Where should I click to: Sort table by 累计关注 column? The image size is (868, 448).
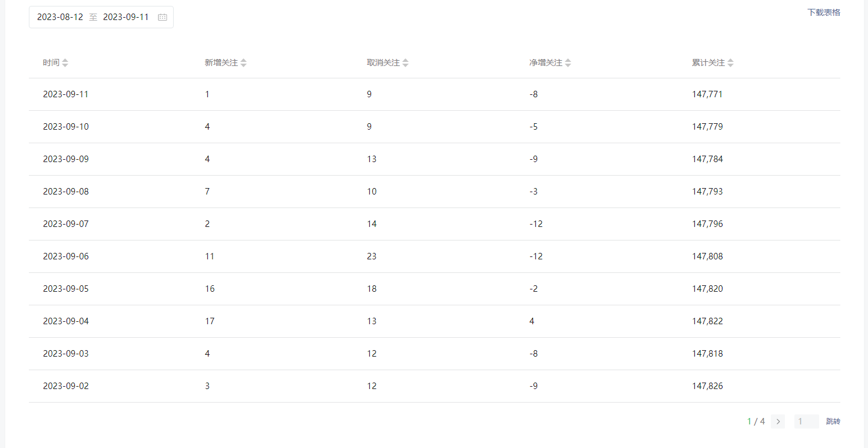pyautogui.click(x=730, y=63)
